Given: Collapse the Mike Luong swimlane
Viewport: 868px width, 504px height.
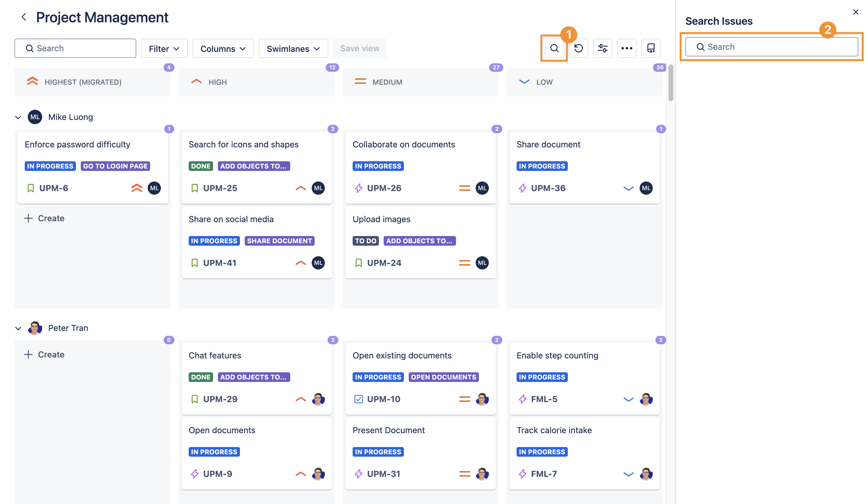Looking at the screenshot, I should (x=18, y=118).
